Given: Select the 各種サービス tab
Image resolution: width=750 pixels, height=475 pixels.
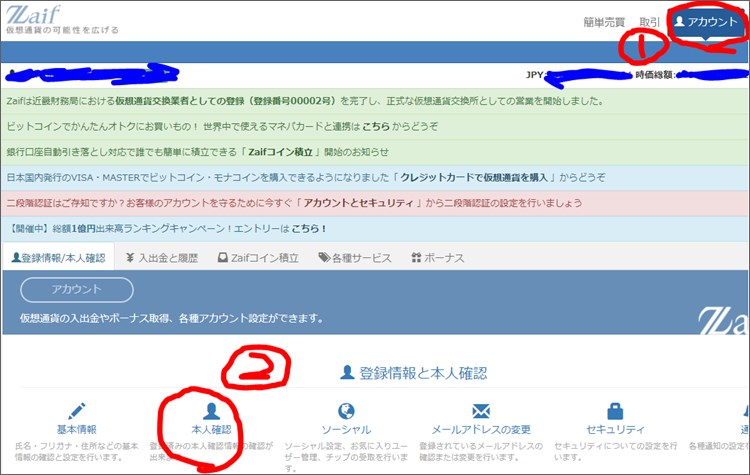Looking at the screenshot, I should (355, 258).
